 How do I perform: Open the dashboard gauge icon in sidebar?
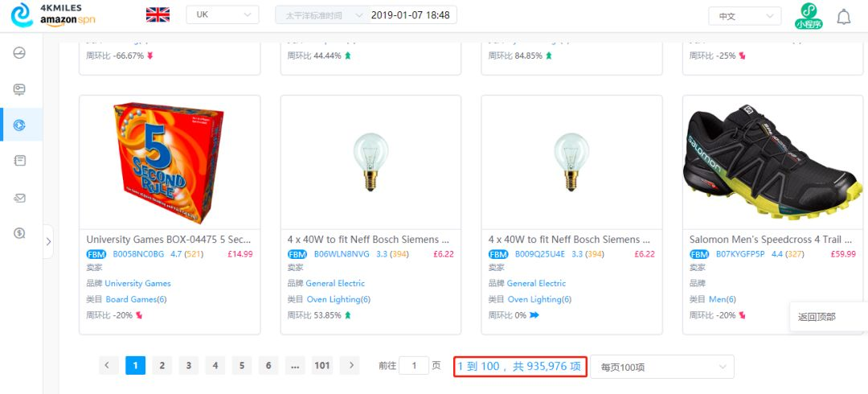click(19, 53)
